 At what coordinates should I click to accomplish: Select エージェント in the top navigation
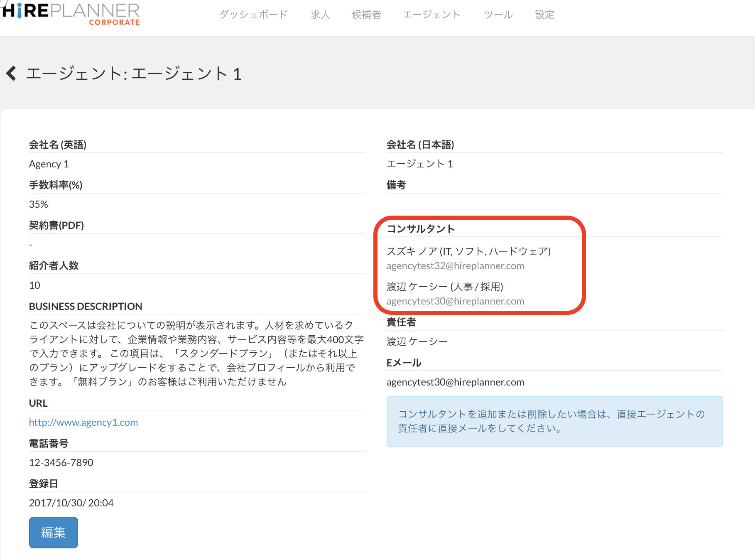pyautogui.click(x=431, y=15)
